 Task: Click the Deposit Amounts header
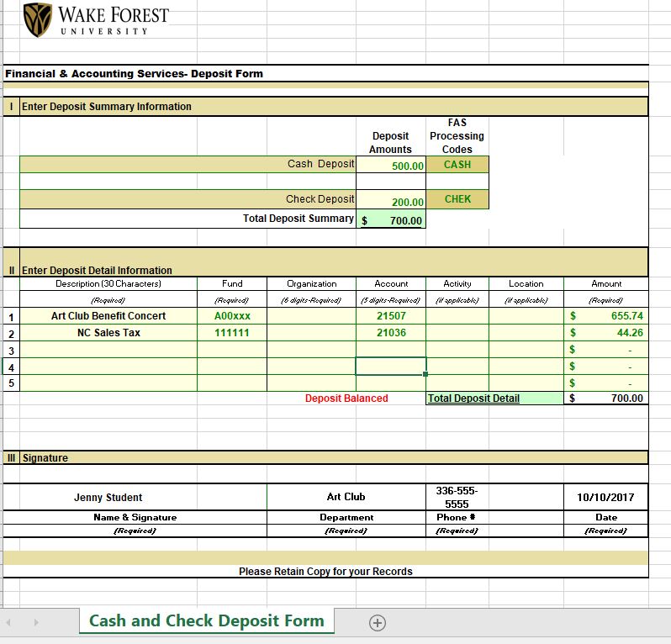390,142
